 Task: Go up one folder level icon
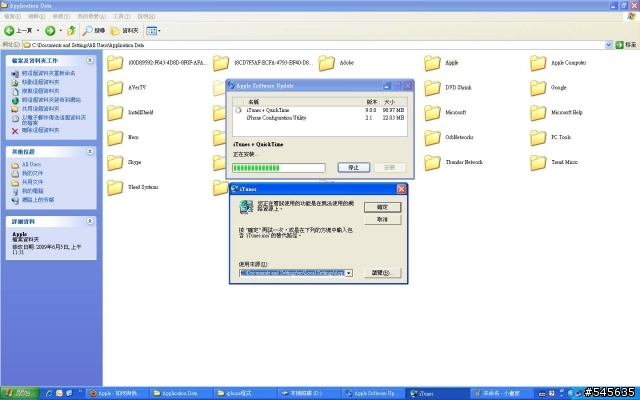(x=71, y=31)
